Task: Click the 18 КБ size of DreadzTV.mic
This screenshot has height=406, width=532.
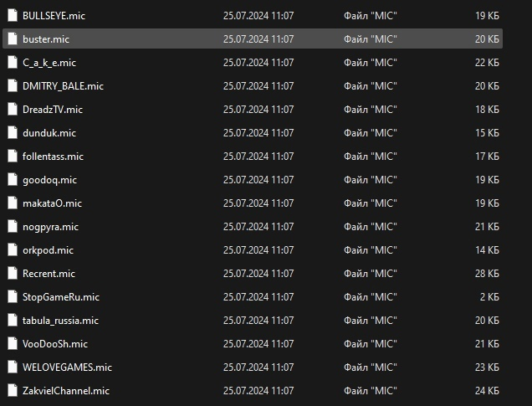Action: 487,110
